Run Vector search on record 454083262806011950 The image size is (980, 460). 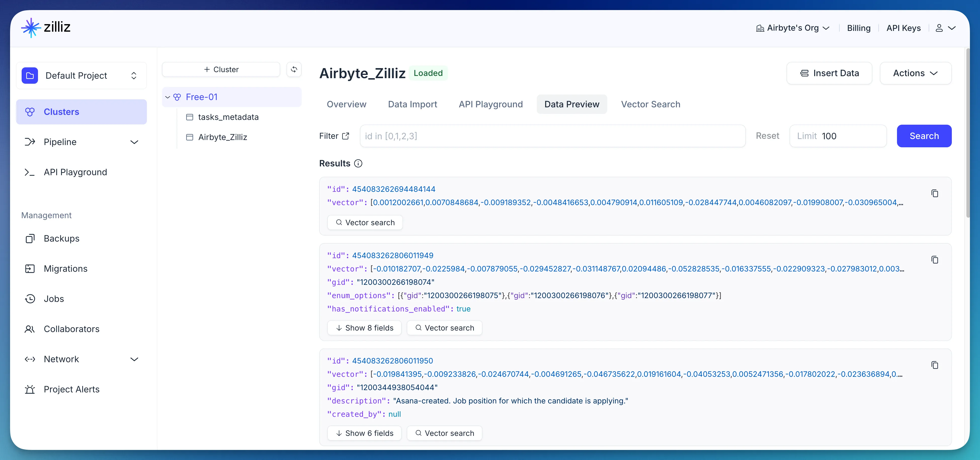pos(444,433)
